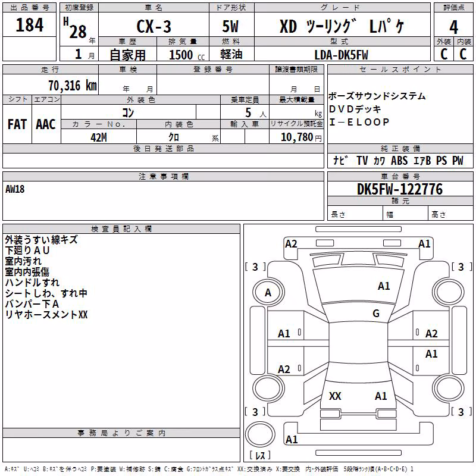This screenshot has height=476, width=476.
Task: Select interior color value クロ
Action: pyautogui.click(x=174, y=137)
